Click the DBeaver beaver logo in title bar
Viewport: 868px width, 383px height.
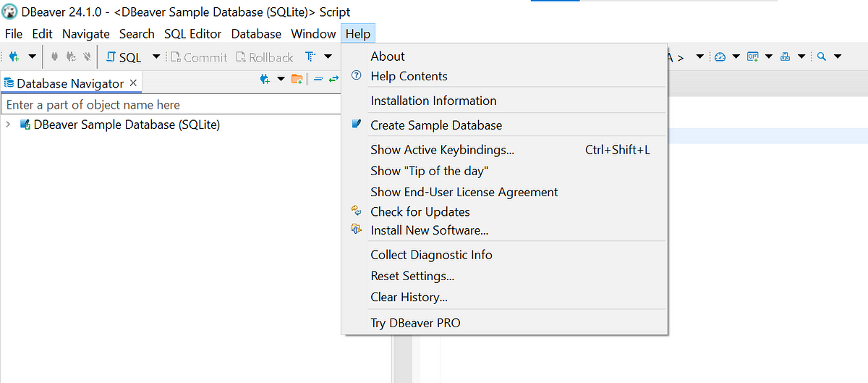coord(10,11)
